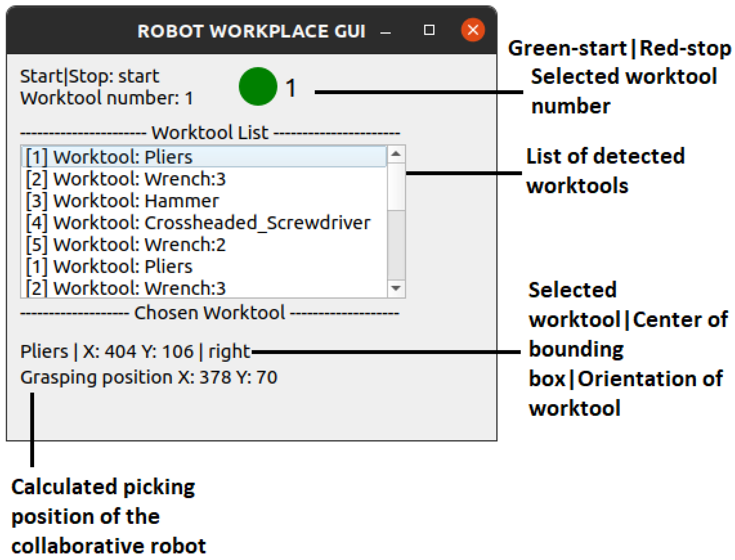
Task: Maximize the Robot Workplace GUI window
Action: point(429,30)
